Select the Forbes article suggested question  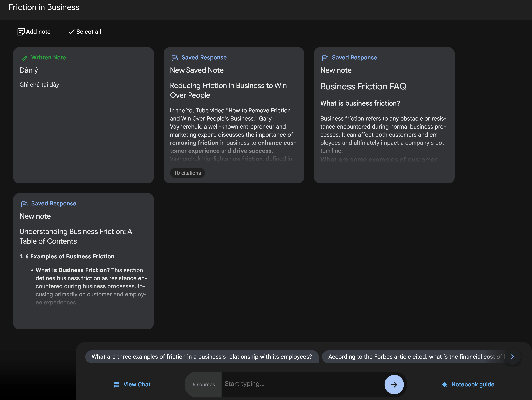pyautogui.click(x=414, y=357)
